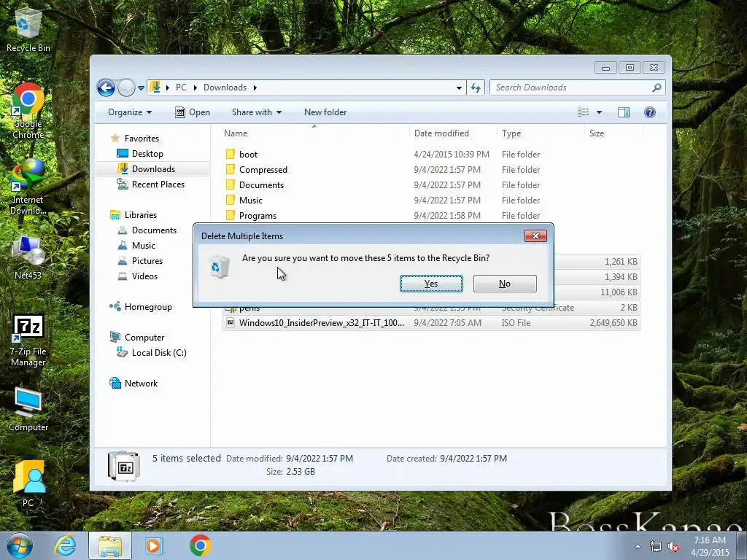Open the PC user folder desktop icon

point(28,483)
